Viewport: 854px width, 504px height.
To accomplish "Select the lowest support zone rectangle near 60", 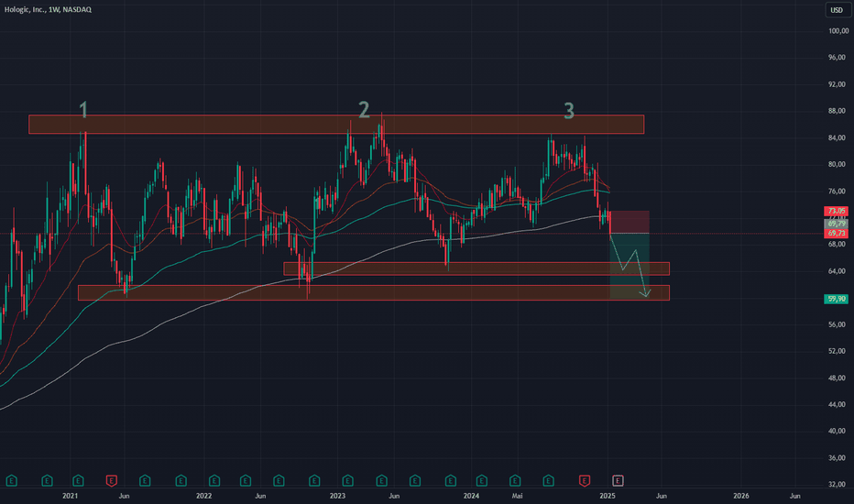I will coord(374,292).
